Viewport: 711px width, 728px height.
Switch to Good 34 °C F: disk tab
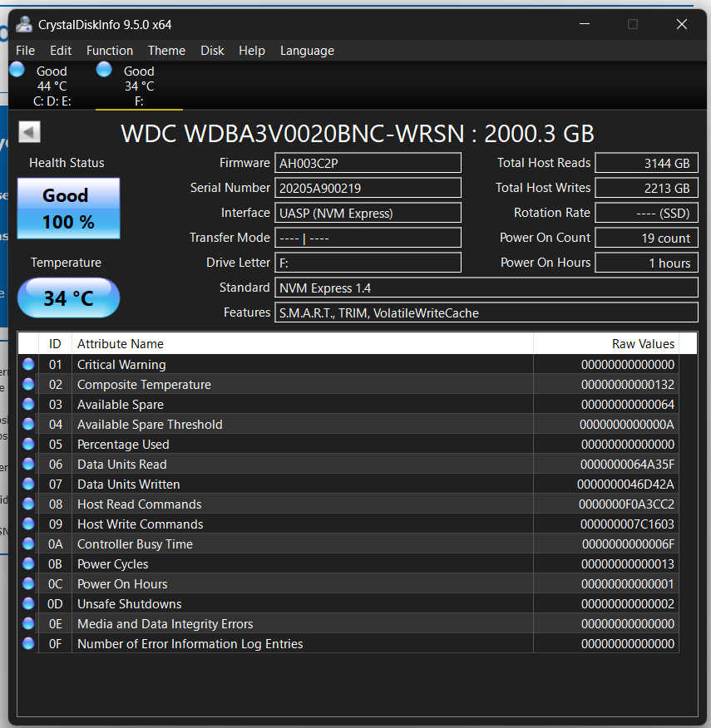pos(139,86)
